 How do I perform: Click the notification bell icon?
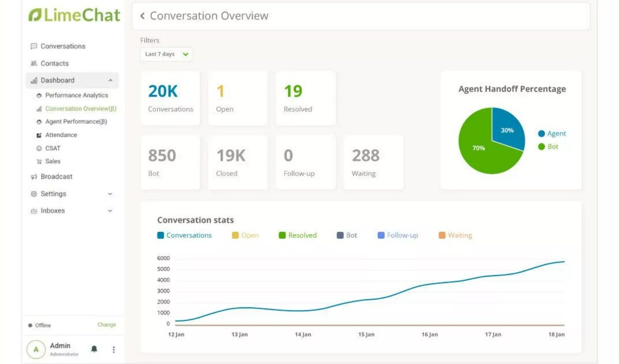(x=94, y=349)
